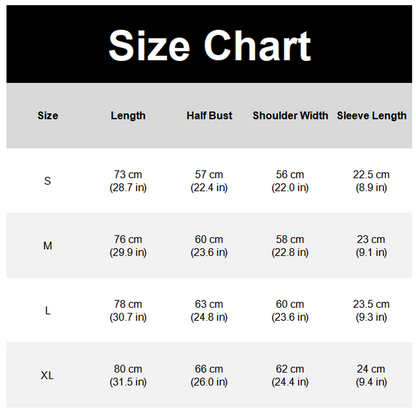
Task: Click the 60 cm shoulder width cell
Action: [290, 311]
